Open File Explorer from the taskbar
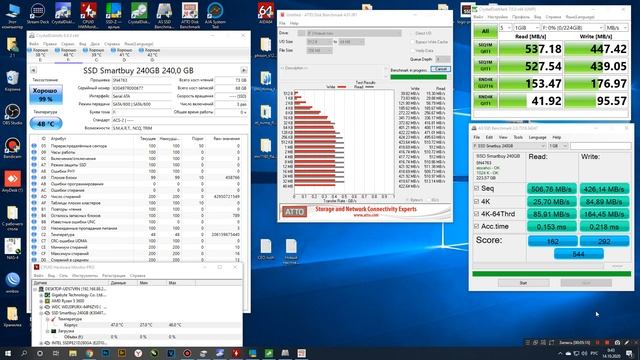Image resolution: width=640 pixels, height=360 pixels. point(73,353)
